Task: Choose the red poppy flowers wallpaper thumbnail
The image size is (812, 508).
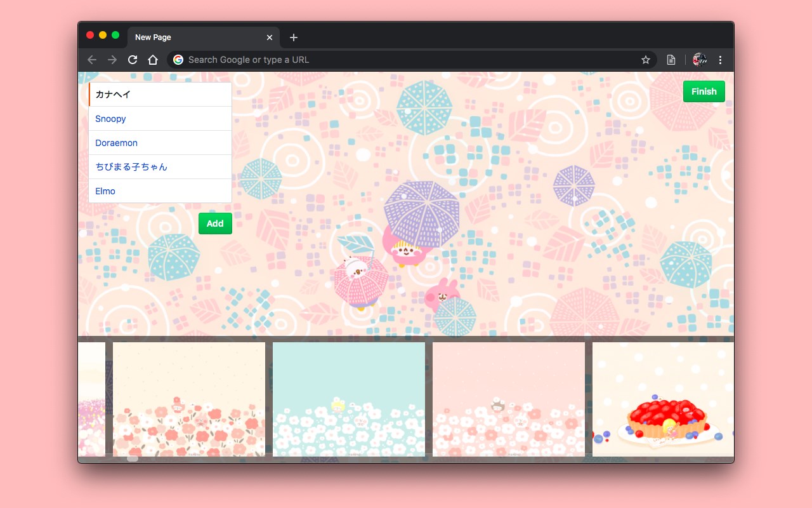Action: click(189, 399)
